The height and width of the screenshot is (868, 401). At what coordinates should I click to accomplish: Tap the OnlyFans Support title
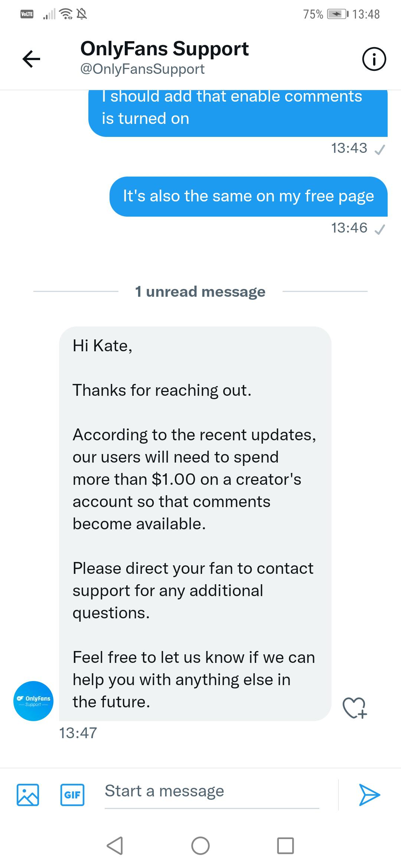(x=164, y=49)
